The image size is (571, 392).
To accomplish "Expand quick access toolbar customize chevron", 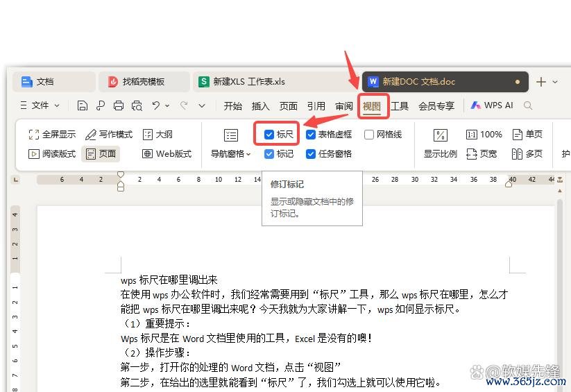I will click(202, 105).
